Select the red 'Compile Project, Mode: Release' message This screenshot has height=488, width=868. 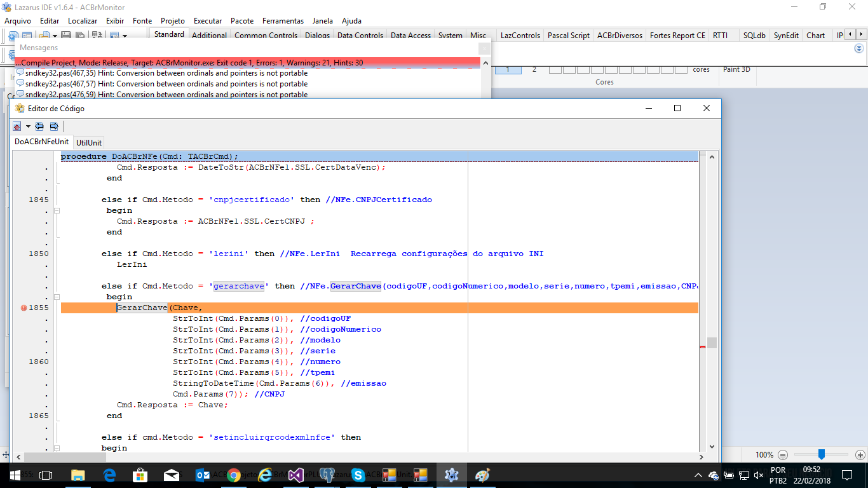pos(247,62)
